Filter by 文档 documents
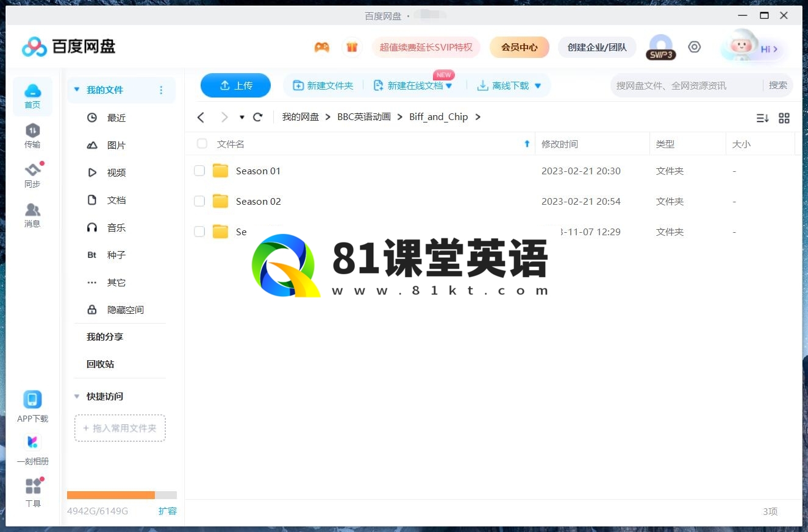Viewport: 808px width, 532px height. [116, 200]
